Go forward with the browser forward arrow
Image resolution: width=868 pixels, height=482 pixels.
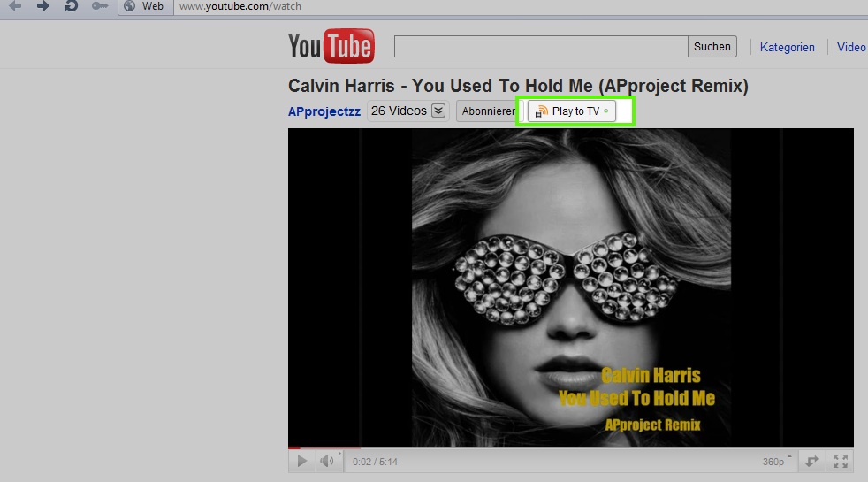click(42, 6)
